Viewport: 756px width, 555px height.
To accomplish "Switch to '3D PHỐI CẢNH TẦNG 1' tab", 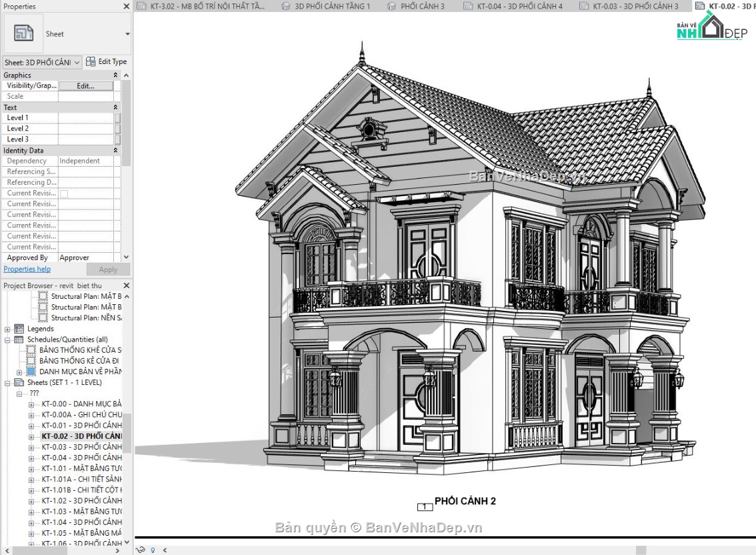I will pos(327,6).
